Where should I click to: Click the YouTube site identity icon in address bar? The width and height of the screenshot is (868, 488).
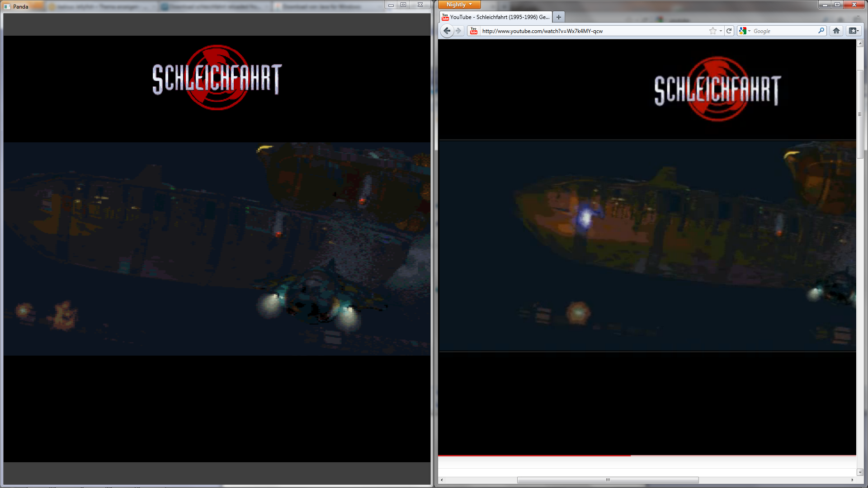coord(473,31)
